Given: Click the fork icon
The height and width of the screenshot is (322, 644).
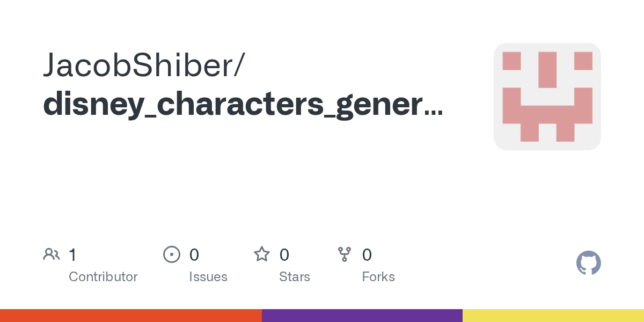Looking at the screenshot, I should 345,254.
